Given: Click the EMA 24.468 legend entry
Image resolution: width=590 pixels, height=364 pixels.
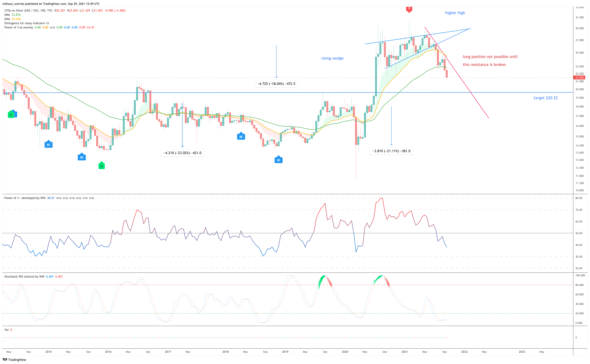Looking at the screenshot, I should (x=13, y=19).
